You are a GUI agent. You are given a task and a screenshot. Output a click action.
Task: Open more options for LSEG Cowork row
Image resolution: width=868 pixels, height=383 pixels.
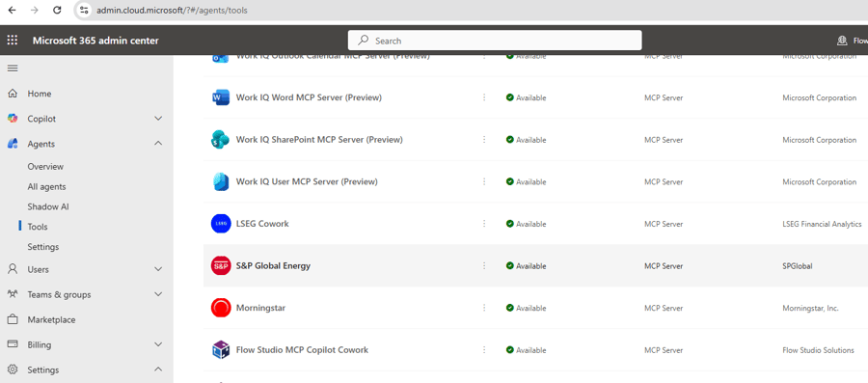click(484, 224)
